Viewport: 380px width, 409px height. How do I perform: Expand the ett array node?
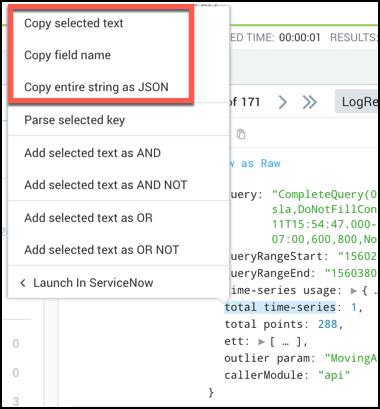coord(262,342)
